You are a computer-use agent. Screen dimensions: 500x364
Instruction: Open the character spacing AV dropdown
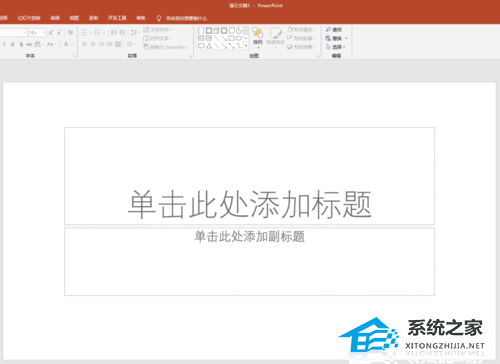pos(39,44)
